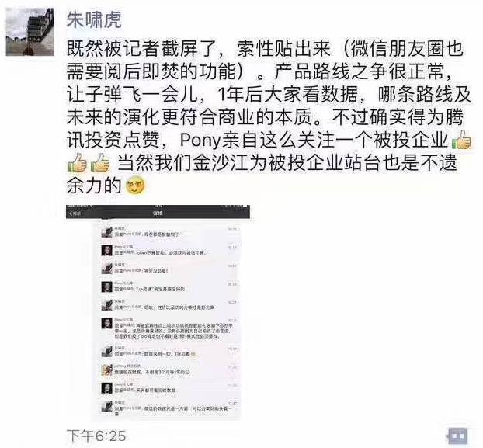Tap Pony's avatar beside the long multi-line comment
Viewport: 483px width, 448px height.
tap(107, 323)
